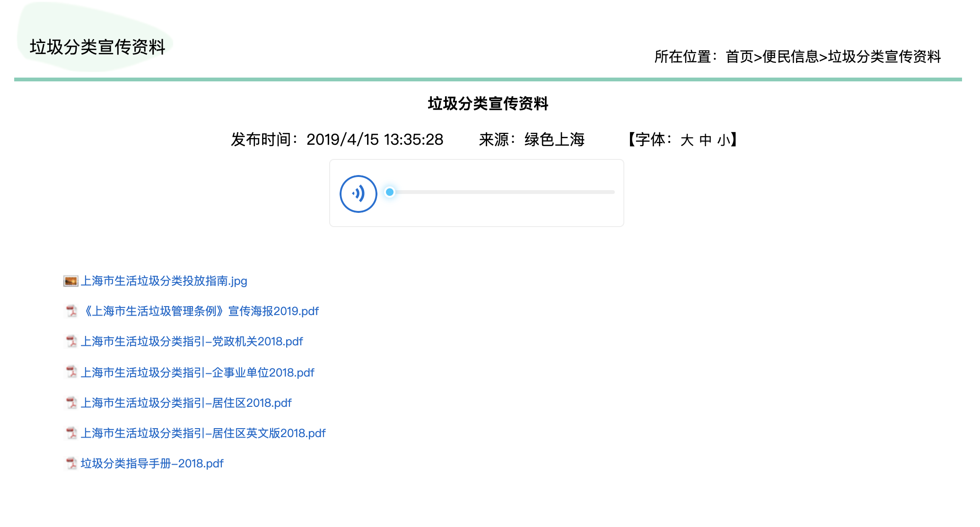This screenshot has width=980, height=527.
Task: Go to 便民信息 in breadcrumb
Action: 790,57
